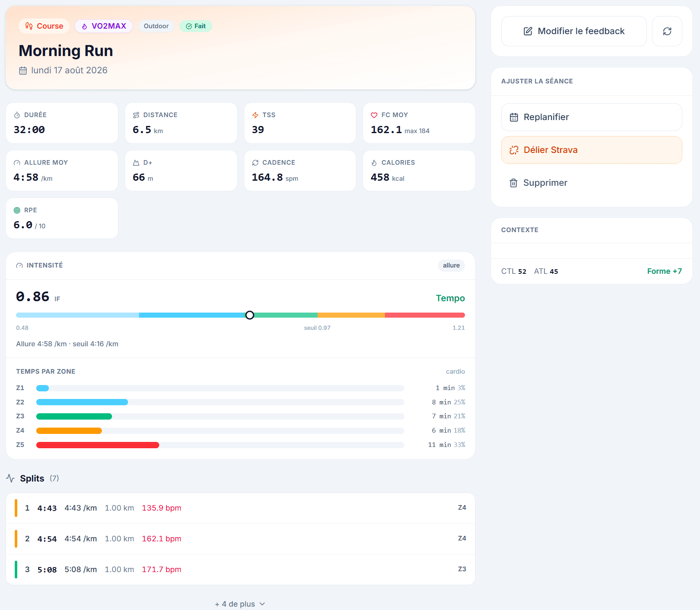700x610 pixels.
Task: Click the intensity bar marker at 0.86
Action: pos(250,315)
